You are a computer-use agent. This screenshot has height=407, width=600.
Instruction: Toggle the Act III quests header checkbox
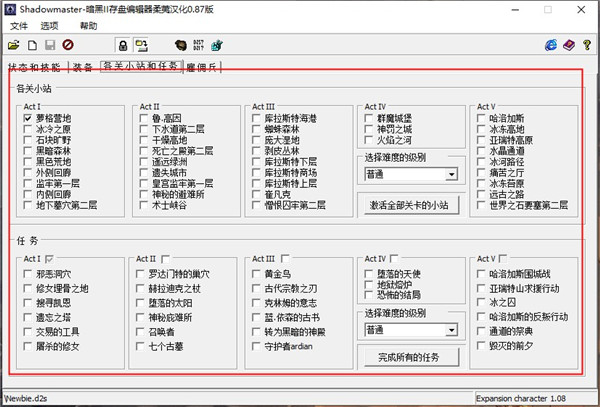click(x=285, y=259)
